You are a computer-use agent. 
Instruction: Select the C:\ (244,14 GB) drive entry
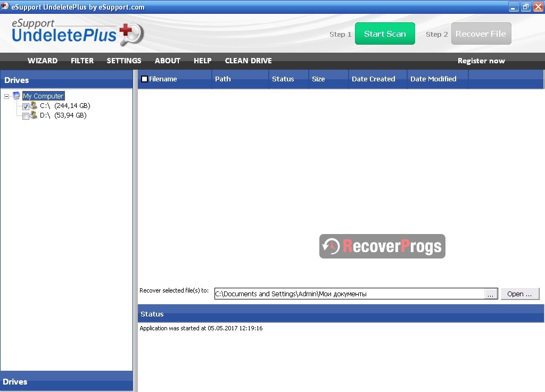click(x=65, y=105)
